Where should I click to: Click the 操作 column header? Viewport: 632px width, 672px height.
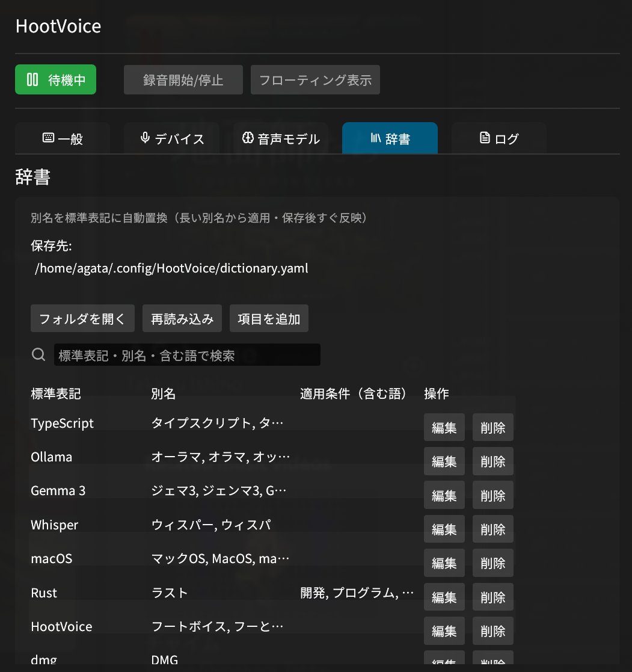(437, 393)
